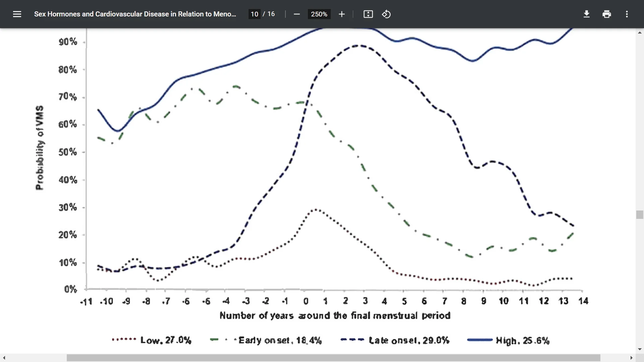Click the x-axis tick label 0
This screenshot has height=362, width=644.
click(x=306, y=301)
